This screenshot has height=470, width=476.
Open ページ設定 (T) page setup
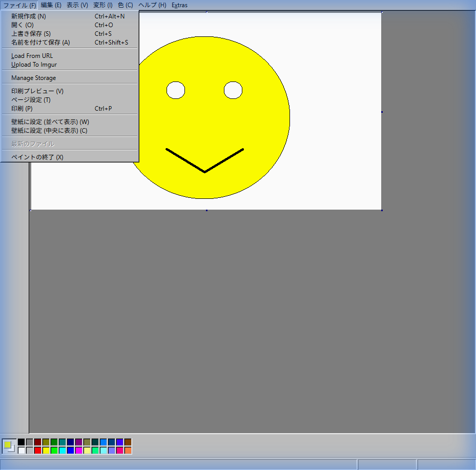coord(31,100)
